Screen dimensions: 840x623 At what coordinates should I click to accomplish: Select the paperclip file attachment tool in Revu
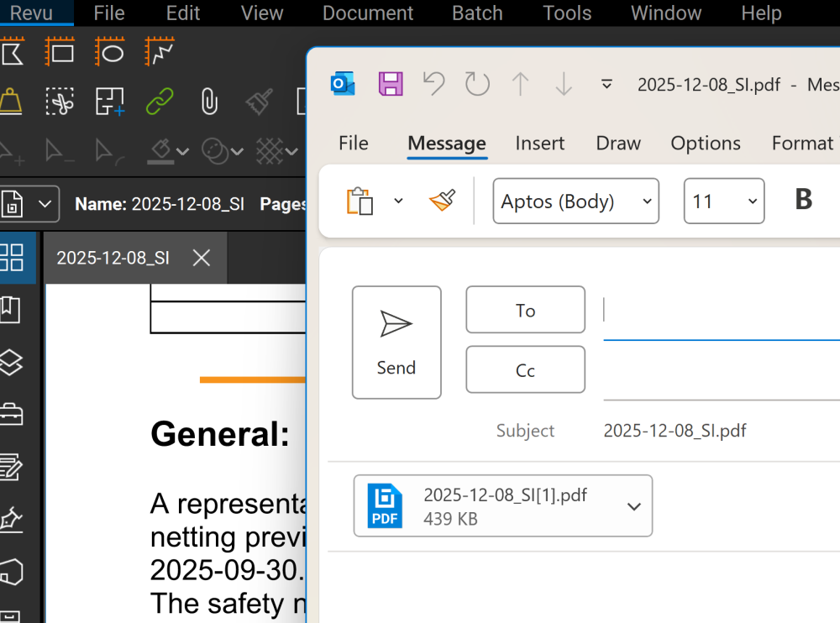(208, 101)
